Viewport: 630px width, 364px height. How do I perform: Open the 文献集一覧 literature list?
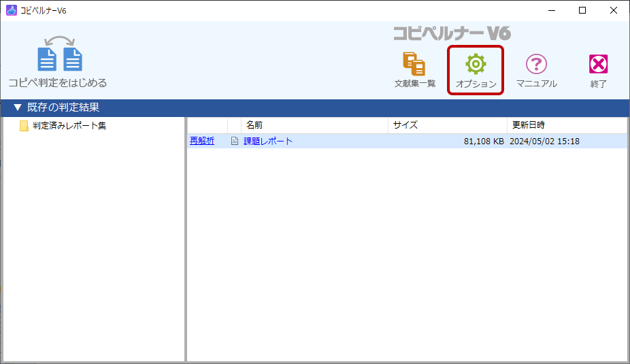coord(414,63)
